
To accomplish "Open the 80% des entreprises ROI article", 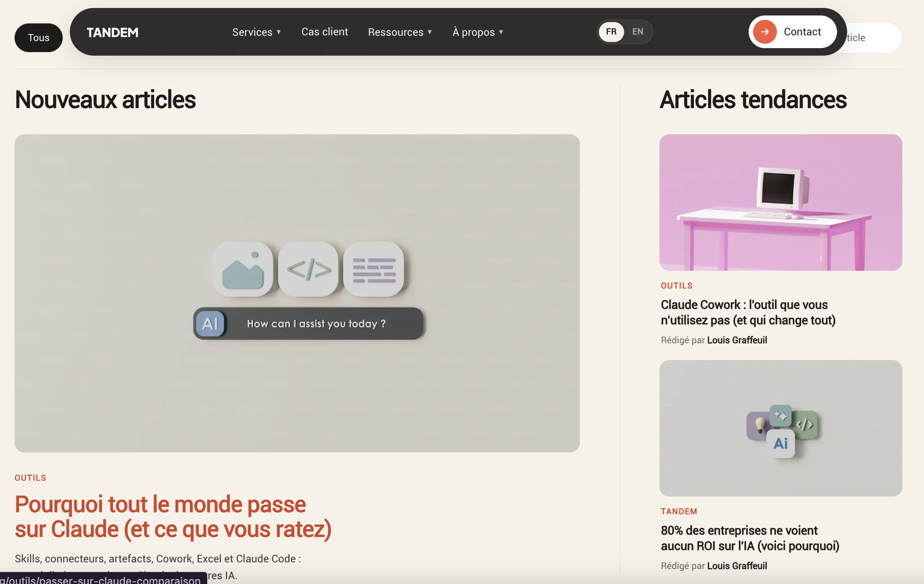I will tap(750, 538).
